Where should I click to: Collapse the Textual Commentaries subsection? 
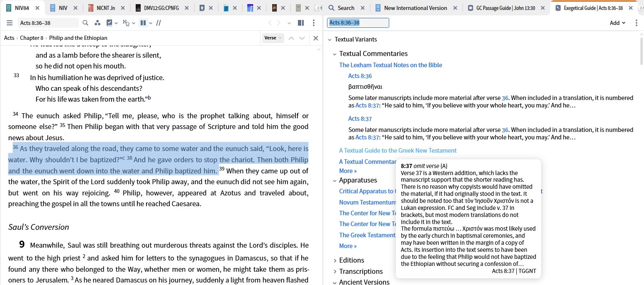point(334,54)
